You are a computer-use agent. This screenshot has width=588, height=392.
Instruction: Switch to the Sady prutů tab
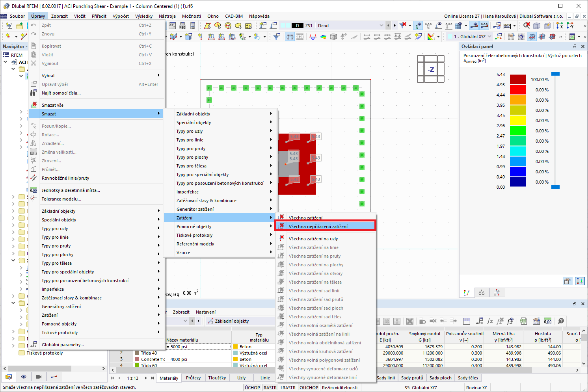(x=412, y=378)
